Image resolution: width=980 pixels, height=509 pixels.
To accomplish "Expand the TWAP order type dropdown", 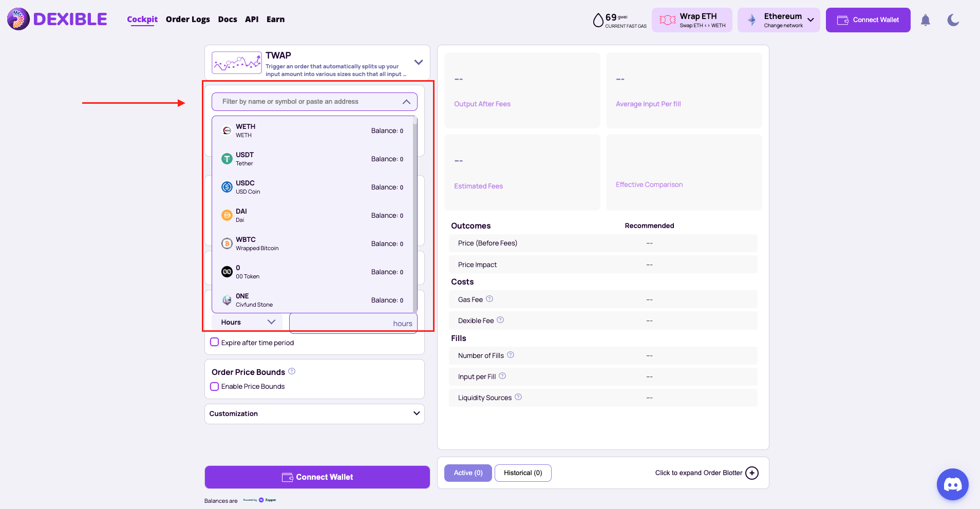I will point(419,62).
